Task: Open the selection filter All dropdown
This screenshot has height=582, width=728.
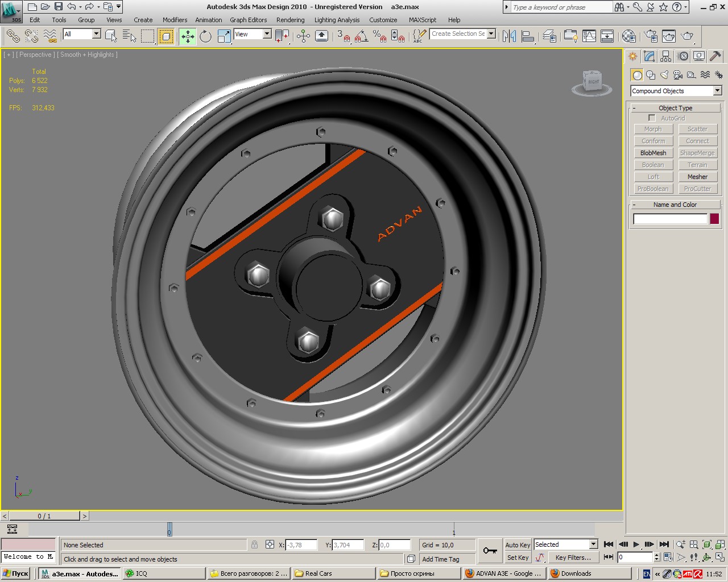Action: 82,34
